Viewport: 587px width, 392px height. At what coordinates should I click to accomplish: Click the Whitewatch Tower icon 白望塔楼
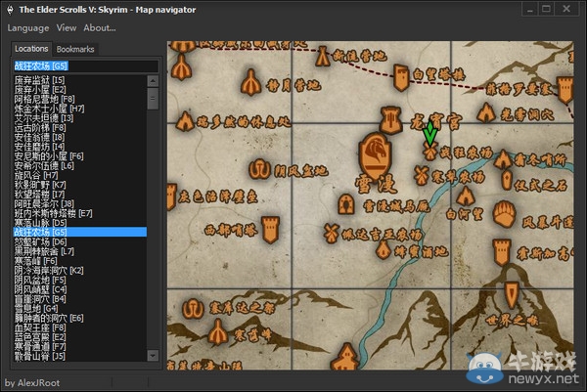(401, 77)
